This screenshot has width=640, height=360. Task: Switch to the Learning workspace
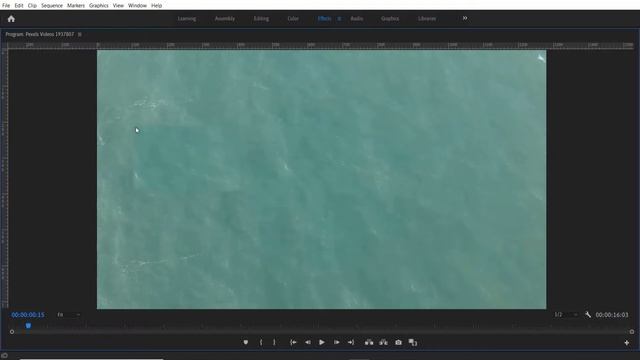pyautogui.click(x=187, y=19)
